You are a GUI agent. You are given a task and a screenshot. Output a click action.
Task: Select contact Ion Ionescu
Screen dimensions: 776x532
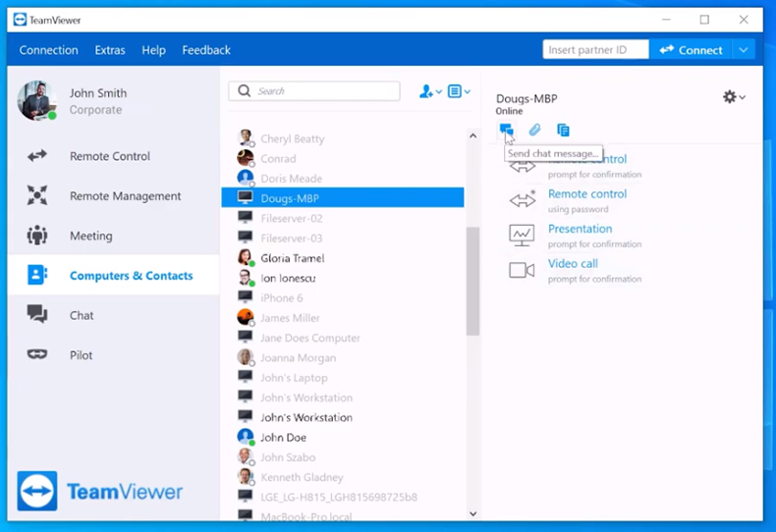click(x=343, y=278)
